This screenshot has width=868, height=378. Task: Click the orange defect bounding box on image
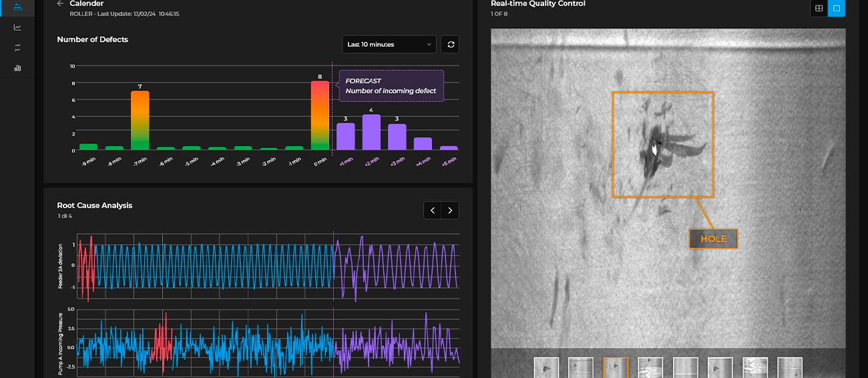click(663, 144)
